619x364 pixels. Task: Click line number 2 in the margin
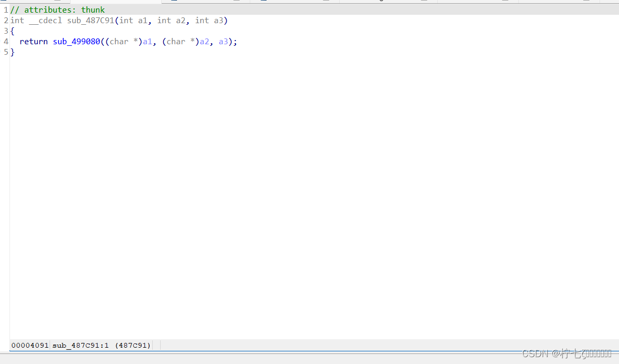pos(6,20)
